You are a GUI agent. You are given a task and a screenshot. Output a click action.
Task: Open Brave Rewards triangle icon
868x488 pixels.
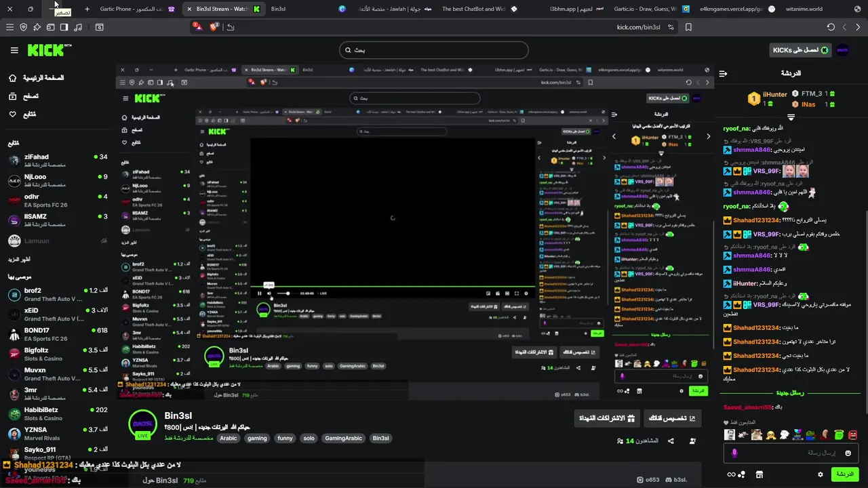[x=197, y=26]
